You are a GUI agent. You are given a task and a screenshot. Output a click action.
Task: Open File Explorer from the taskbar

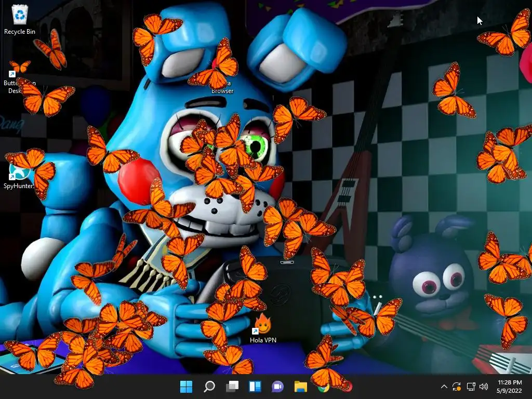click(301, 387)
